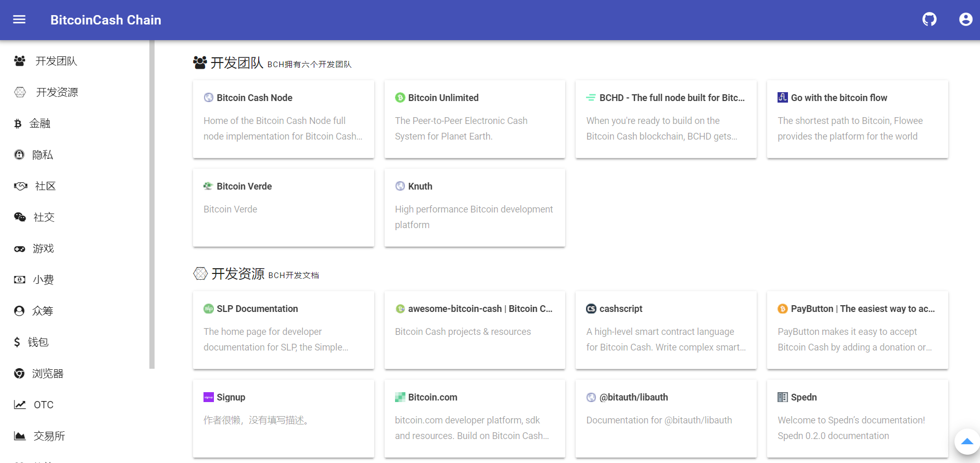Click the sidebar vertical scrollbar

click(x=152, y=204)
